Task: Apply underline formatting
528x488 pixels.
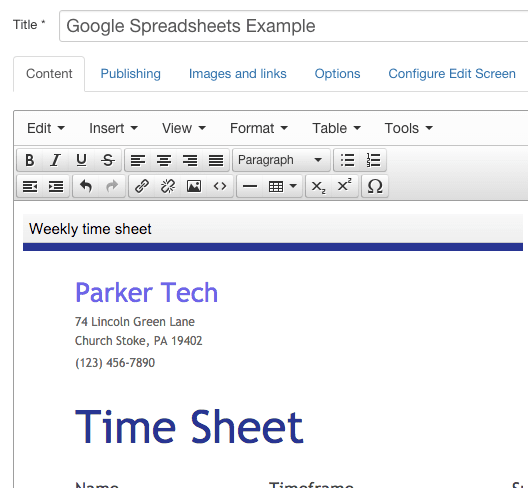Action: click(81, 160)
